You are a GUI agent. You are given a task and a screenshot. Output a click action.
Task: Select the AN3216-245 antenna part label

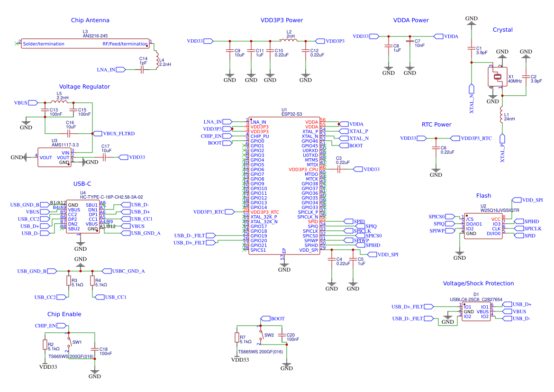click(95, 36)
